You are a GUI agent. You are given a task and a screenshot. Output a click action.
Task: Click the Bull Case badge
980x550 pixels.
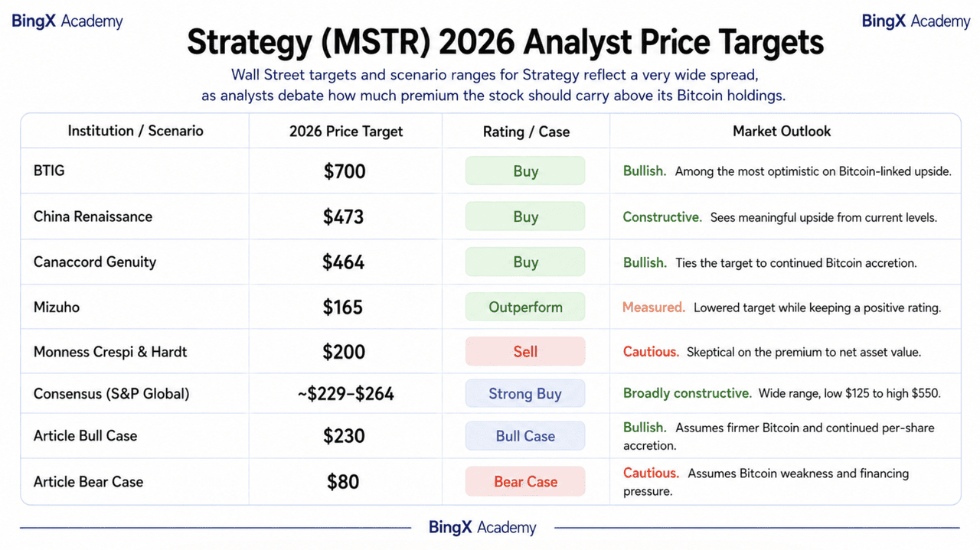coord(525,436)
